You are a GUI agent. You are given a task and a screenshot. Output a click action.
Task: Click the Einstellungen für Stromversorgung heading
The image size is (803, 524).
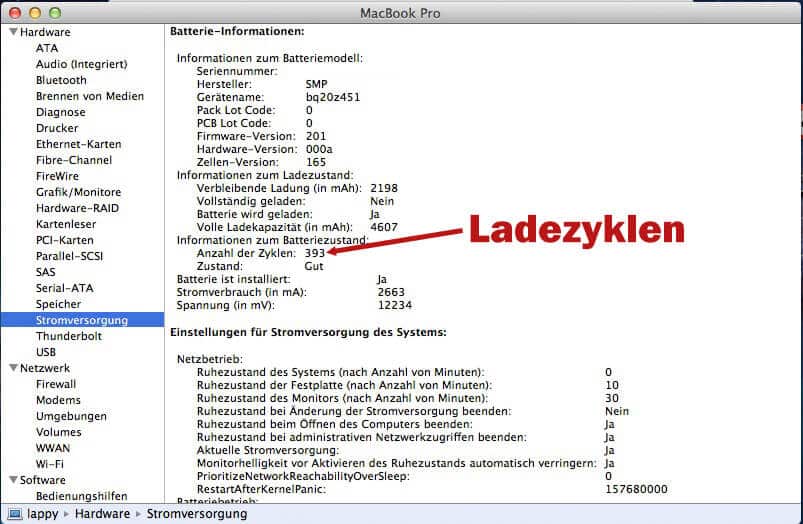pos(308,332)
